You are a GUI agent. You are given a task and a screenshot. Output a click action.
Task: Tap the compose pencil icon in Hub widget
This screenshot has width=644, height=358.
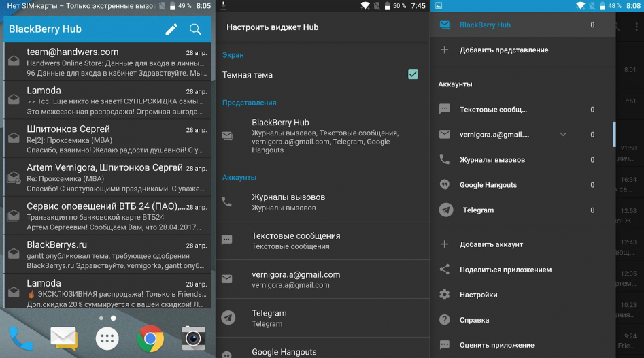pos(171,29)
